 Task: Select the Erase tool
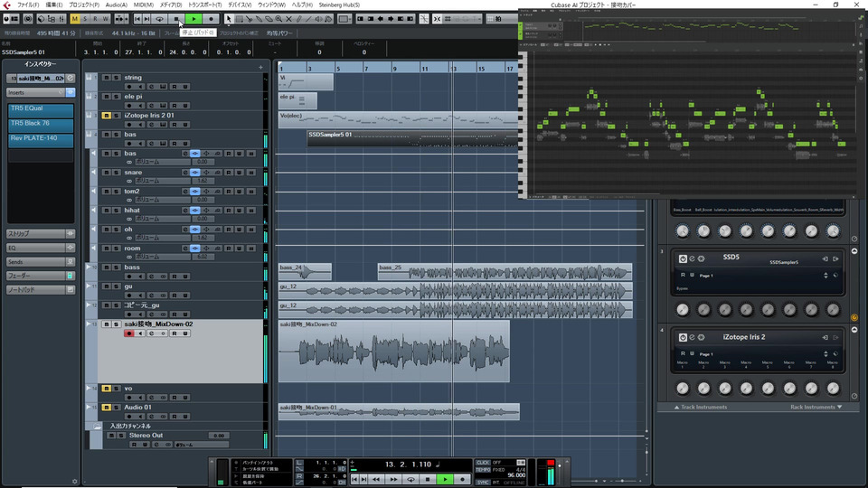(269, 19)
